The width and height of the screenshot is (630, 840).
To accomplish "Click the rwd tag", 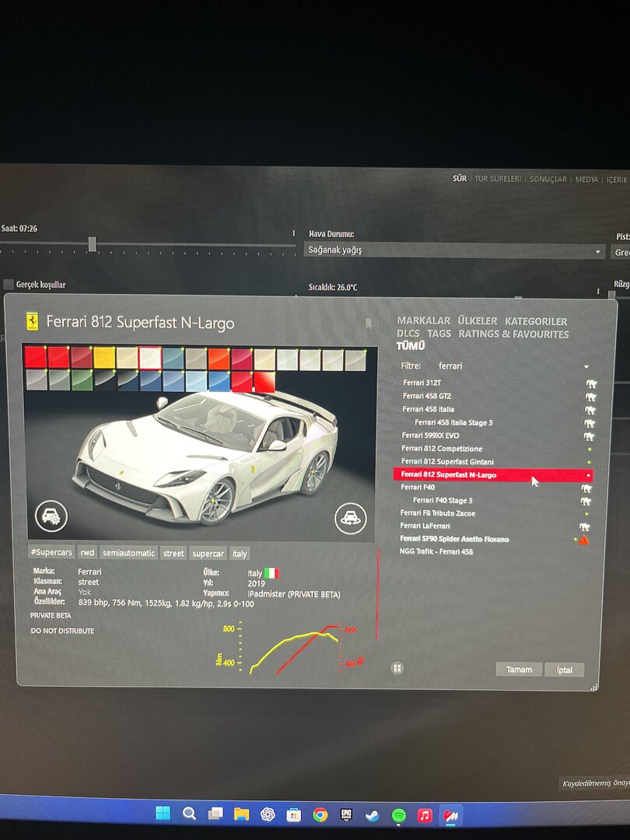I will click(87, 553).
